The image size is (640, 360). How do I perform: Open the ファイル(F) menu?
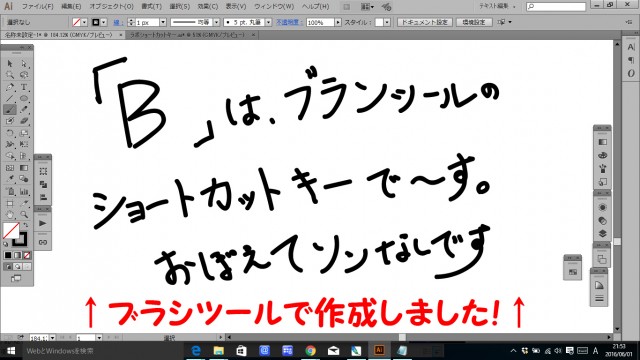pyautogui.click(x=38, y=7)
